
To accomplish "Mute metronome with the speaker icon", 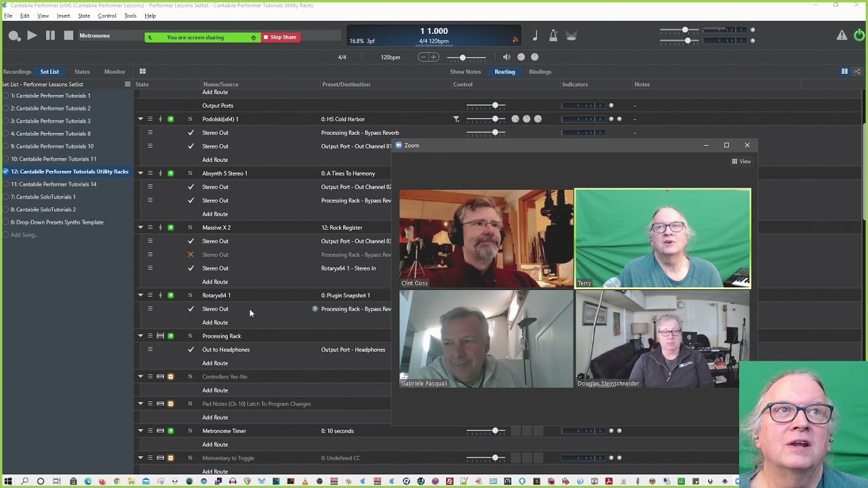I will (507, 57).
